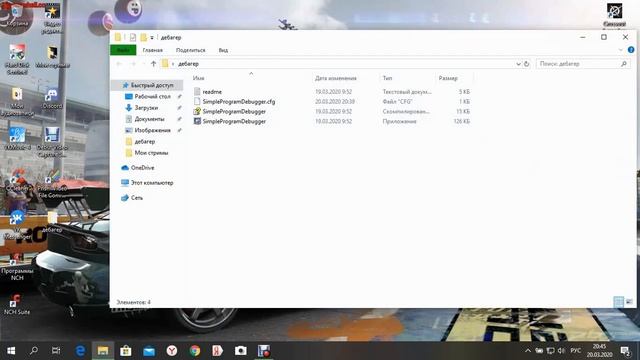Open Explorer help icon

(x=631, y=50)
